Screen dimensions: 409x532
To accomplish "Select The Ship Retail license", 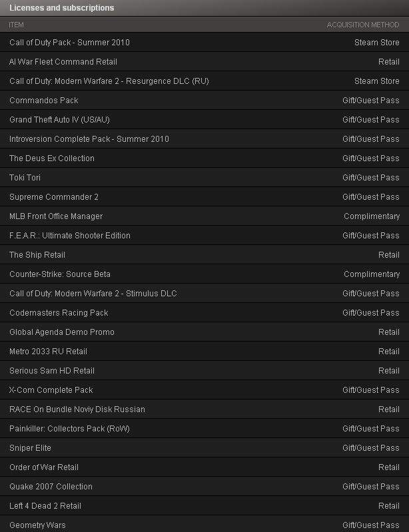I will tap(204, 255).
